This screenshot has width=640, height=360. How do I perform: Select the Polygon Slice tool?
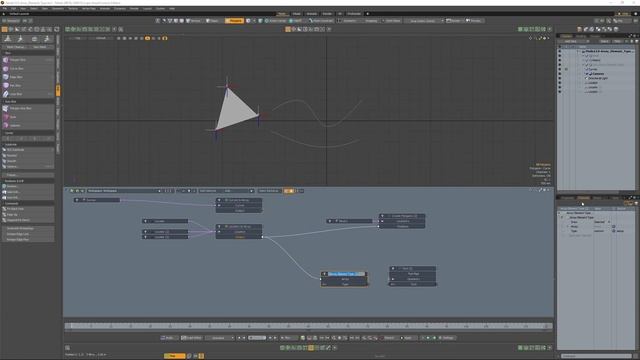[x=28, y=60]
